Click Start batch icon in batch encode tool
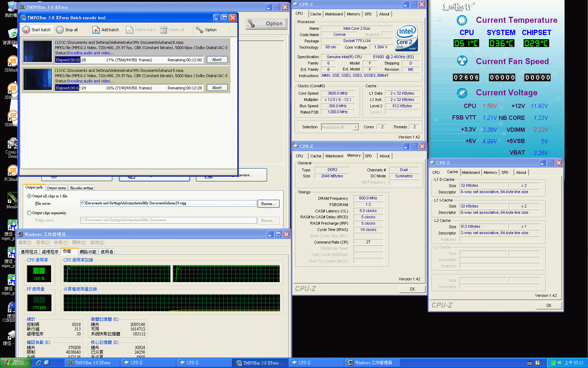This screenshot has height=368, width=588. pos(26,30)
